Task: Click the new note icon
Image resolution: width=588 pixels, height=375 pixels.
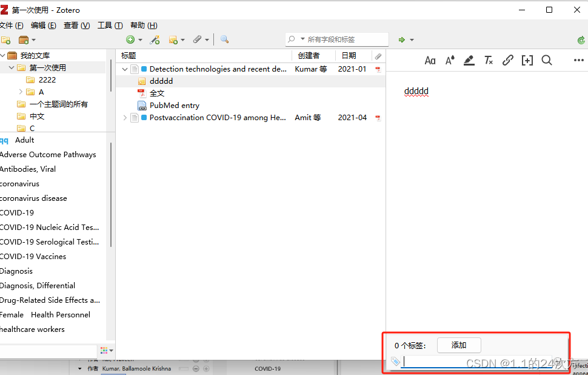Action: pos(173,40)
